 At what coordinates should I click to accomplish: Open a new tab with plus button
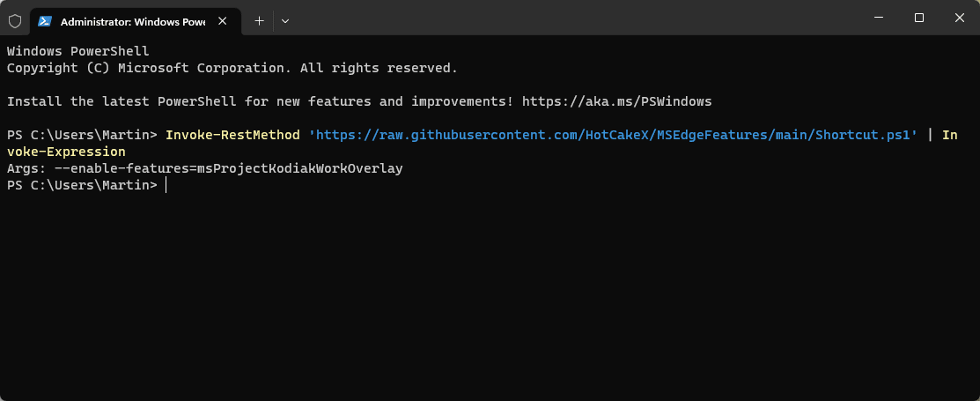point(259,19)
